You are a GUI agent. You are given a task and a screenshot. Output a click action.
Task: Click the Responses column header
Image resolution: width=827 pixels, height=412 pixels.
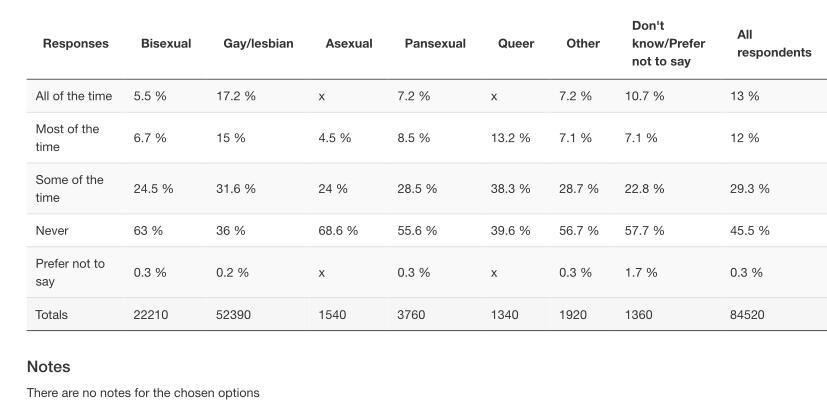click(76, 44)
